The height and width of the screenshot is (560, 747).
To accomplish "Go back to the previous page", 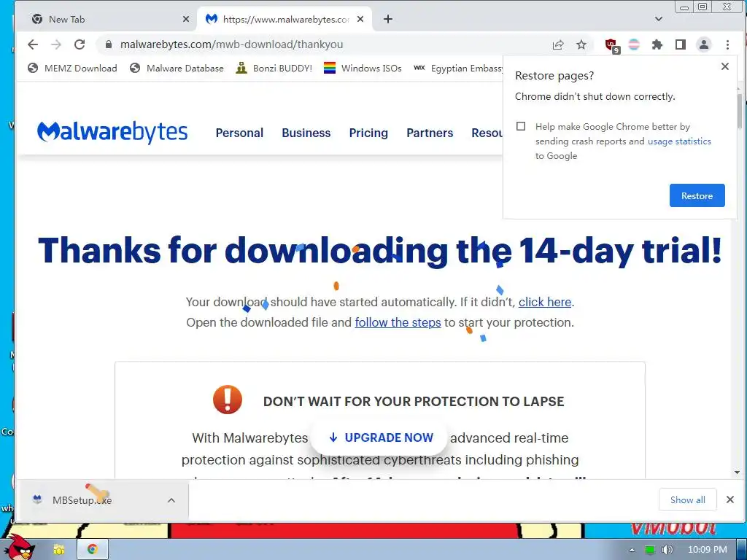I will tap(32, 44).
